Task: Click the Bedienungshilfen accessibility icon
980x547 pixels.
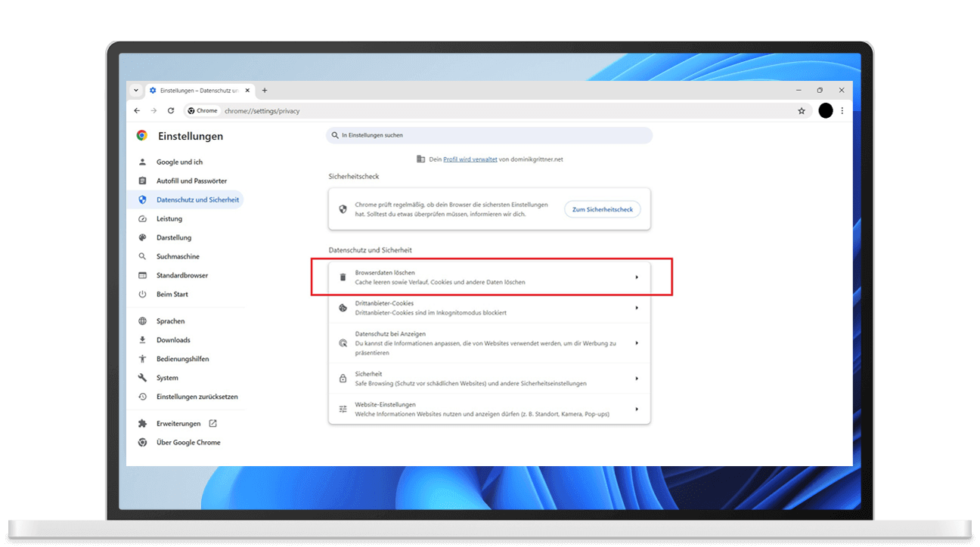Action: click(142, 359)
